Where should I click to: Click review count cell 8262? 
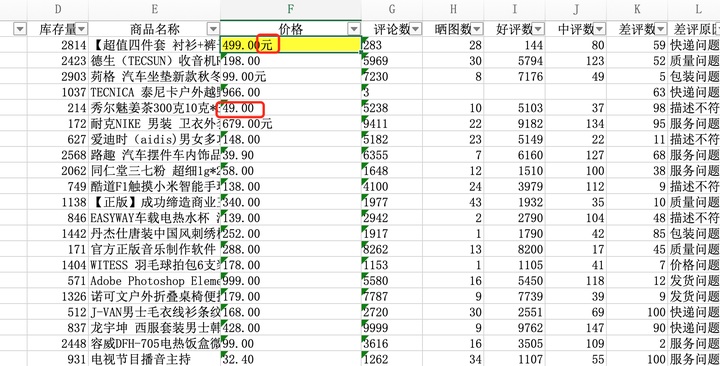(392, 249)
